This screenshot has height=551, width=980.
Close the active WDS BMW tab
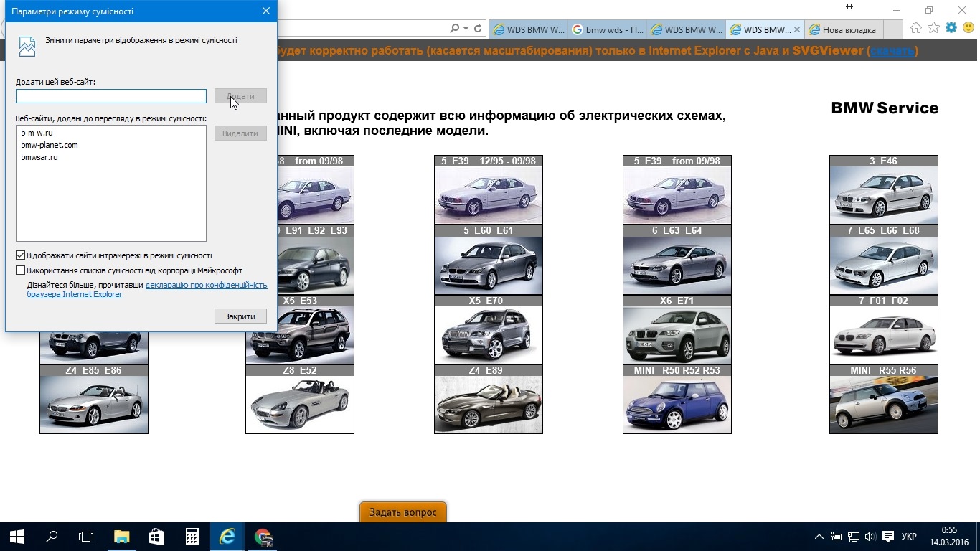(x=797, y=30)
